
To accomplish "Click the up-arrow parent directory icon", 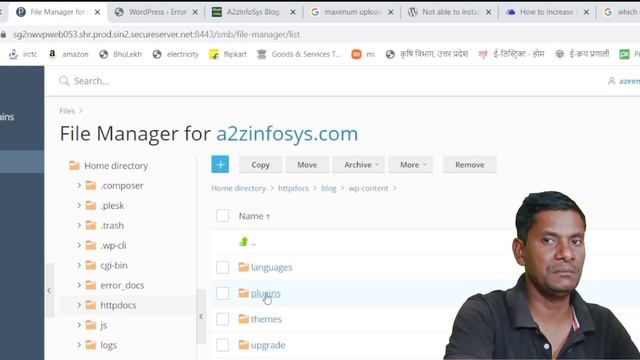I will pyautogui.click(x=244, y=242).
